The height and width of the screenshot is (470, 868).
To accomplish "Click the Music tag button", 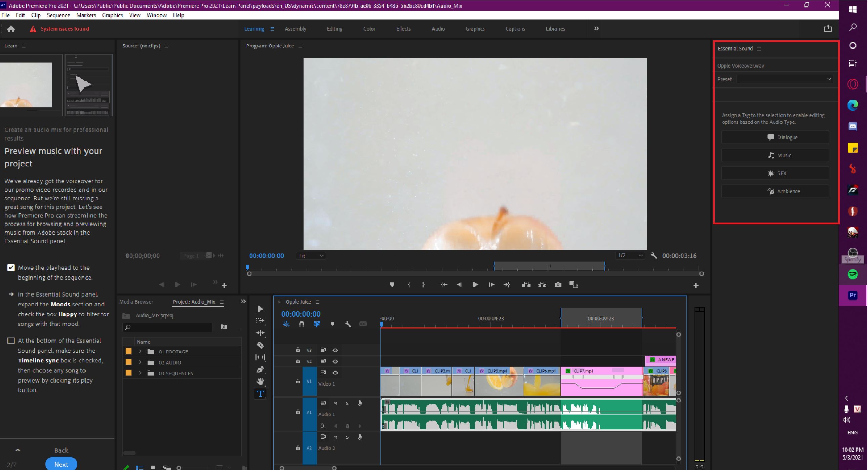I will tap(775, 155).
